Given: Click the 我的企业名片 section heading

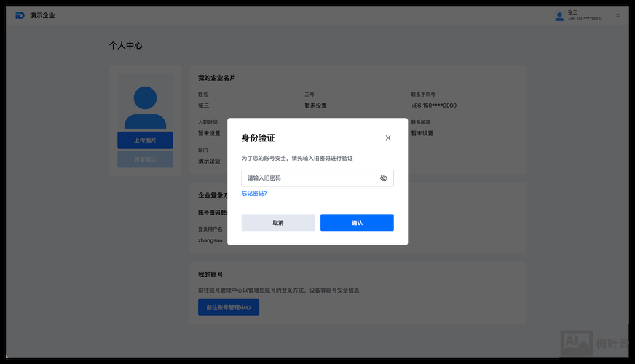Looking at the screenshot, I should 217,78.
